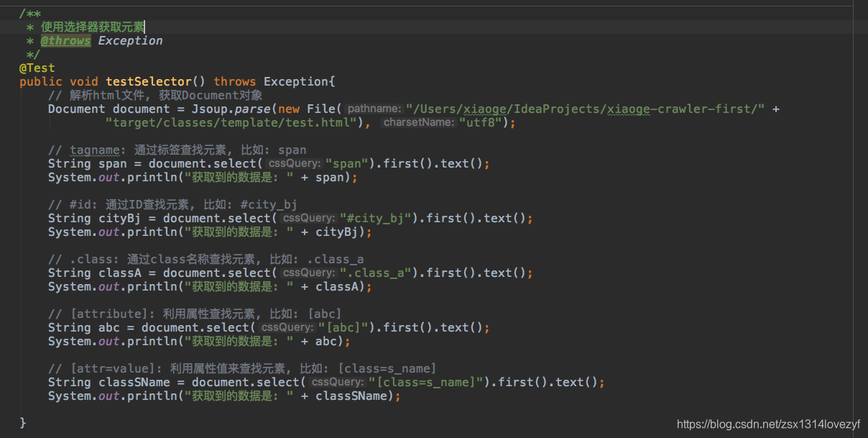This screenshot has width=868, height=438.
Task: Click println line printing abc
Action: click(199, 341)
